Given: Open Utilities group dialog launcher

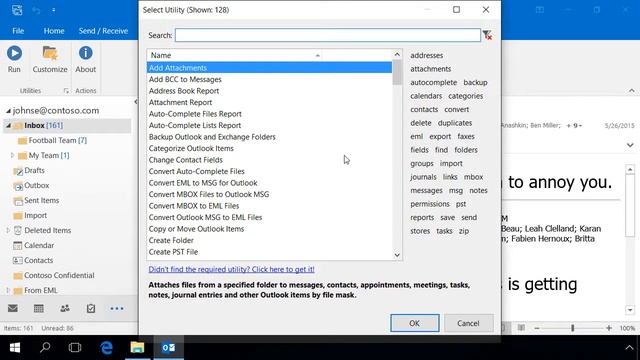Looking at the screenshot, I should (x=66, y=91).
